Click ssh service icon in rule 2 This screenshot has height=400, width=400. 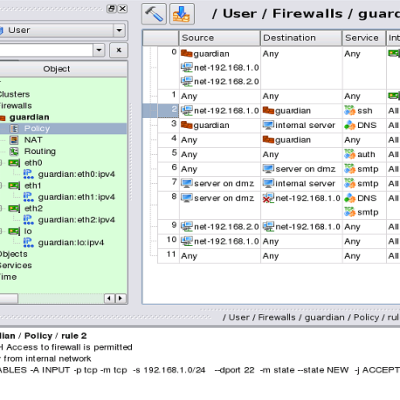(x=350, y=110)
